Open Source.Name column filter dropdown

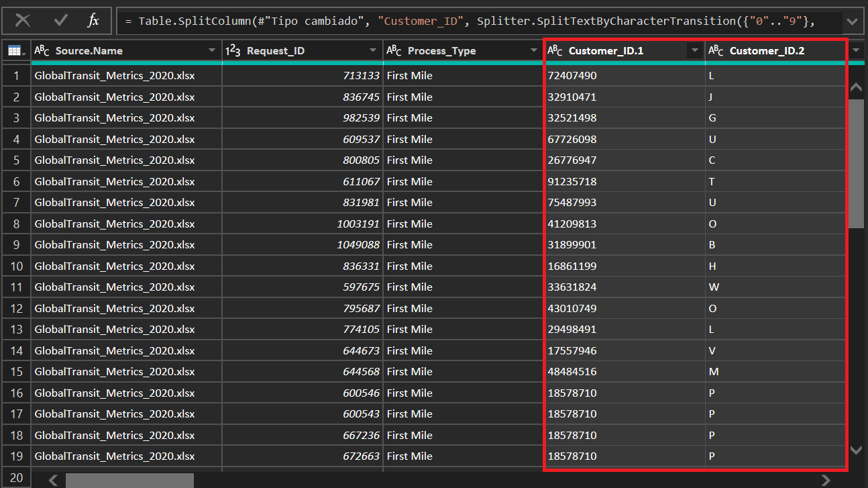pyautogui.click(x=212, y=51)
